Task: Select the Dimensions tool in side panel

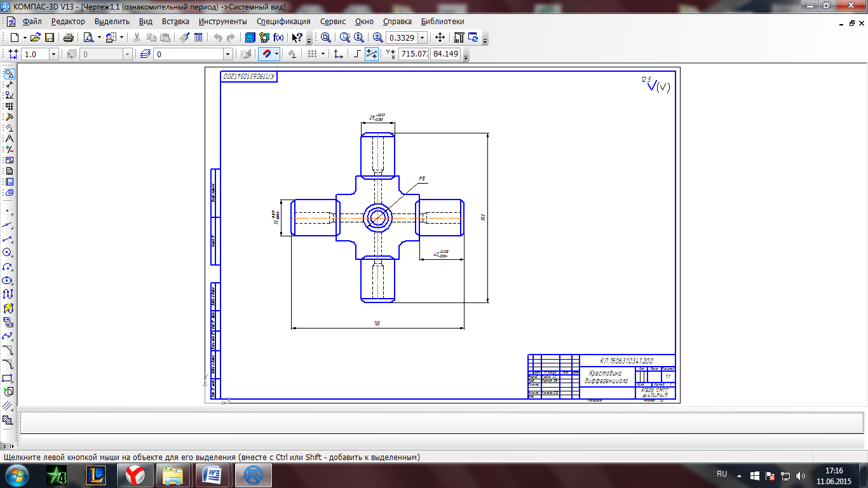Action: (9, 85)
